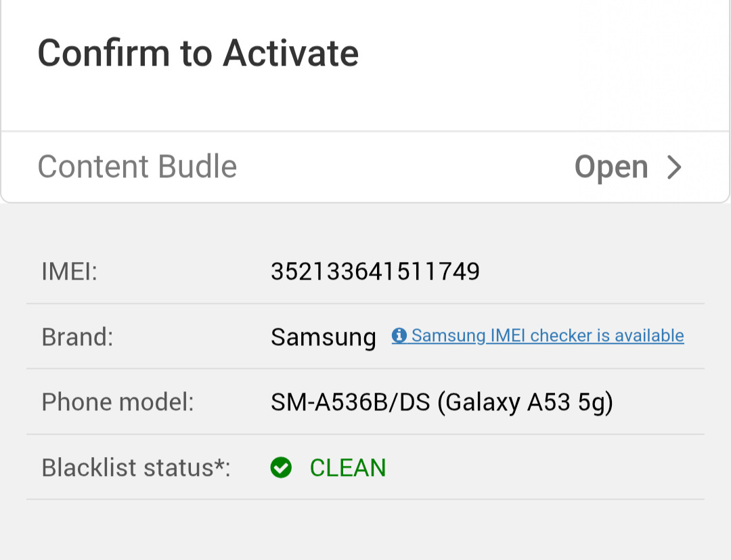Click the Confirm to Activate heading

(198, 53)
